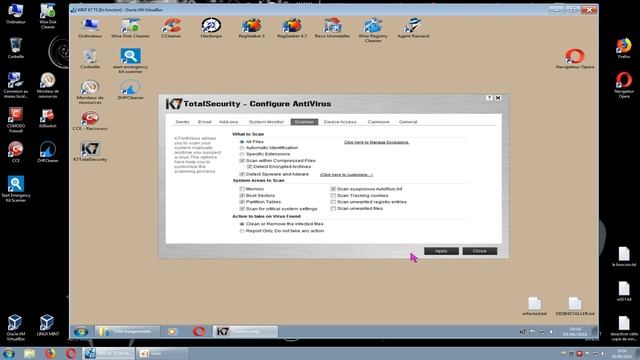This screenshot has width=640, height=360.
Task: Switch to the System Monitor tab
Action: (266, 122)
